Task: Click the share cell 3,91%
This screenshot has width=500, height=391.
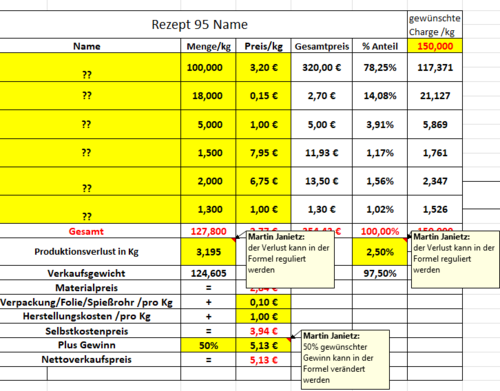Action: coord(380,124)
